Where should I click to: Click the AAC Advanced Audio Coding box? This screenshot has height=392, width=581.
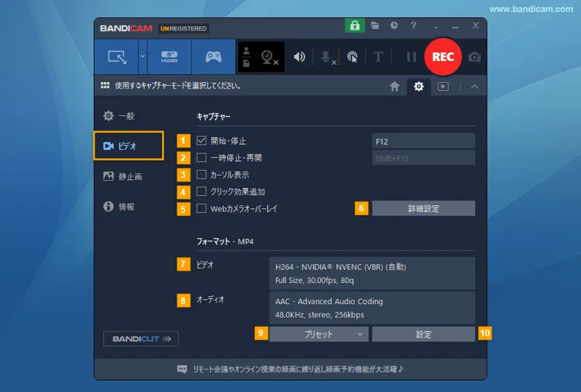click(372, 308)
